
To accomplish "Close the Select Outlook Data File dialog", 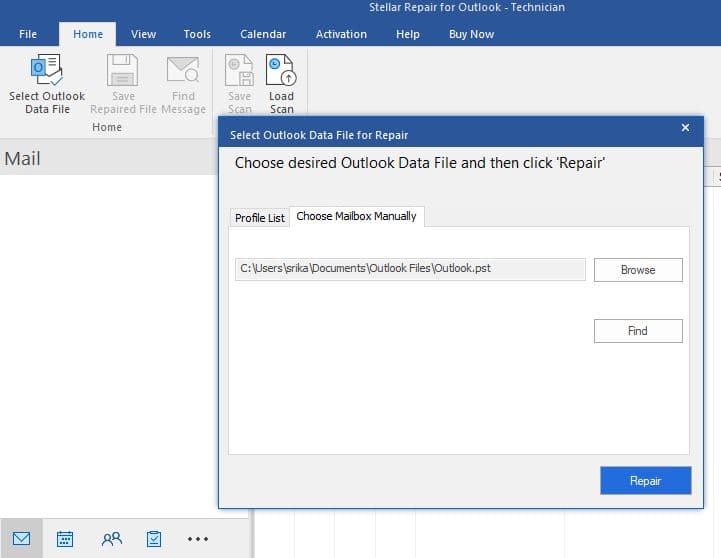I will (685, 128).
